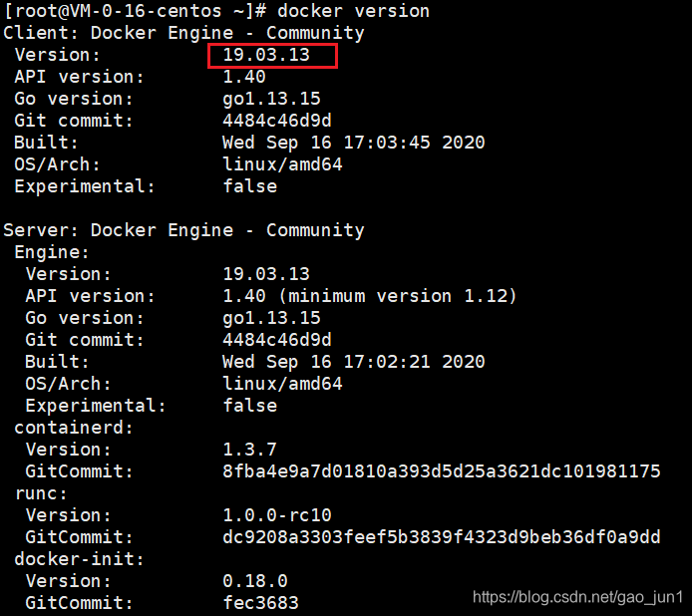The image size is (692, 616).
Task: Select server engine version 19.03.13
Action: click(x=266, y=274)
